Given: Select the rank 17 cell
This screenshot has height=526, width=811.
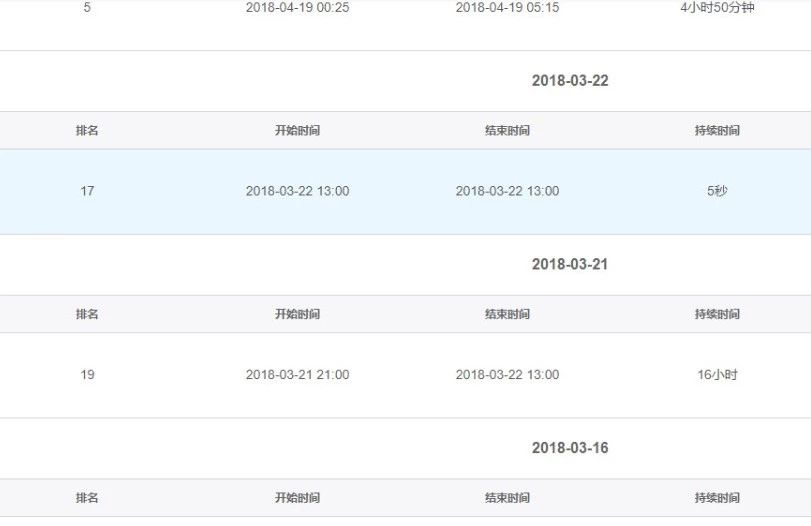Looking at the screenshot, I should tap(87, 191).
